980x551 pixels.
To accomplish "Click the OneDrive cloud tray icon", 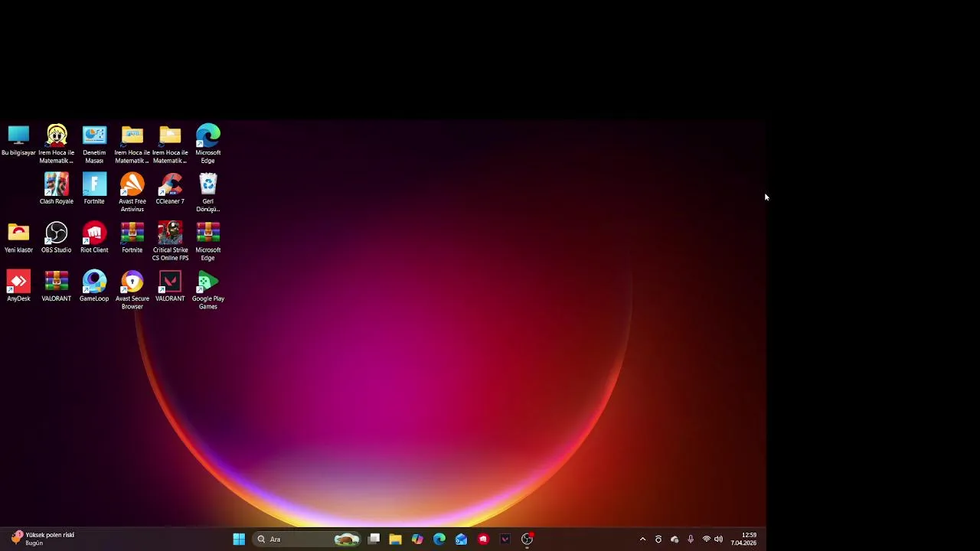I will (x=675, y=540).
